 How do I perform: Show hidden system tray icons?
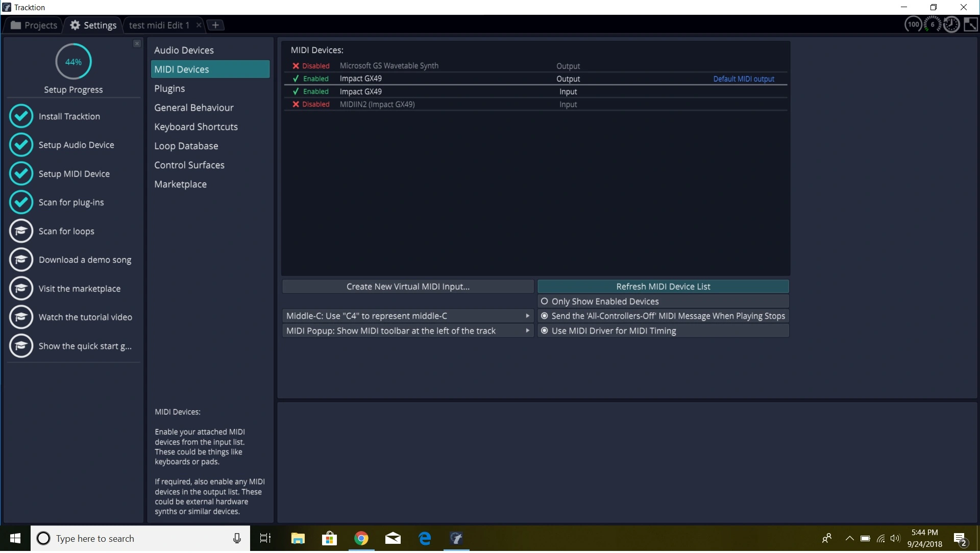click(849, 539)
